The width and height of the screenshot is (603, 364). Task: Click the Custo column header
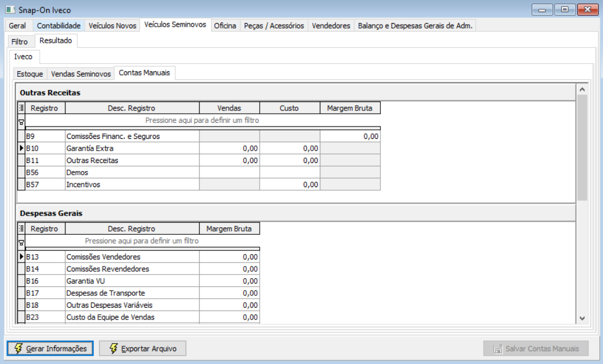click(289, 108)
